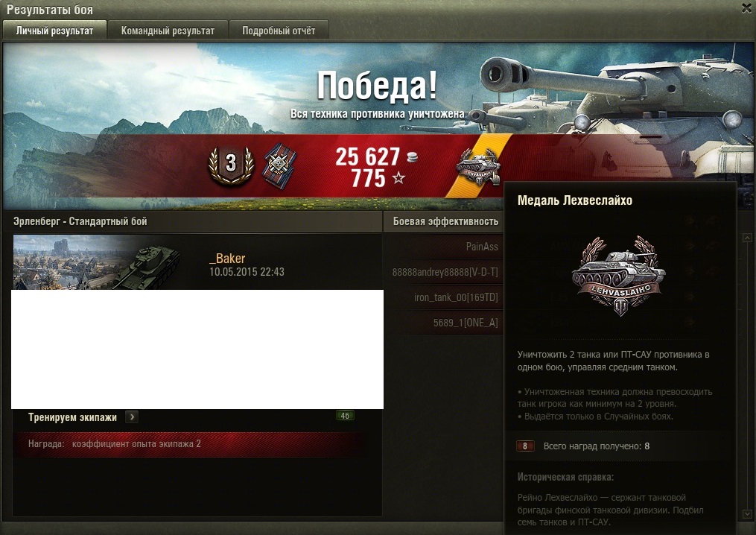
Task: Click the efficiency list scroll-up arrow
Action: (x=747, y=238)
